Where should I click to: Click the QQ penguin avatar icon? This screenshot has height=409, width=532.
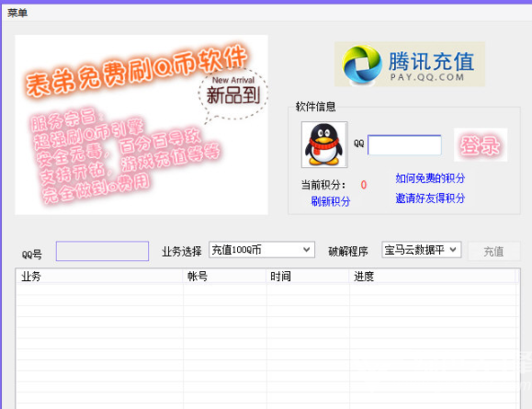[324, 144]
